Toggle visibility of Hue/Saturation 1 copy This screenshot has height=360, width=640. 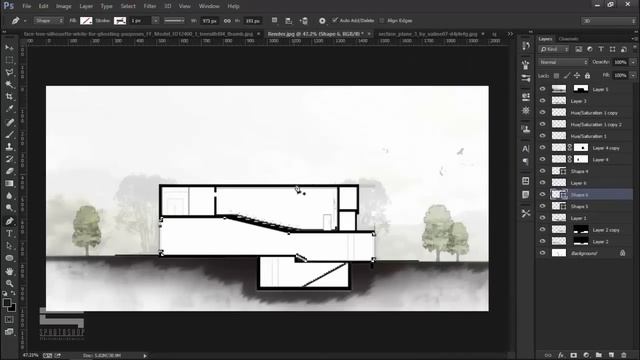pyautogui.click(x=542, y=113)
